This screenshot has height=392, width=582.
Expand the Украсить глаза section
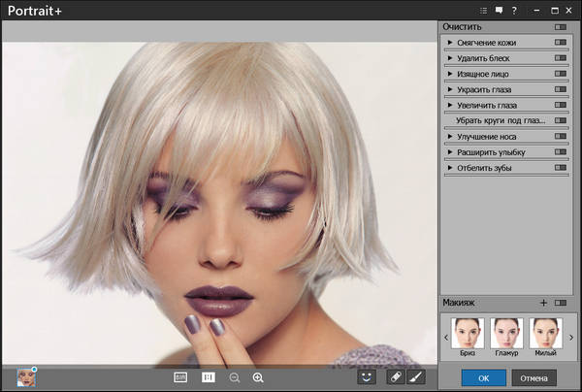pos(450,89)
